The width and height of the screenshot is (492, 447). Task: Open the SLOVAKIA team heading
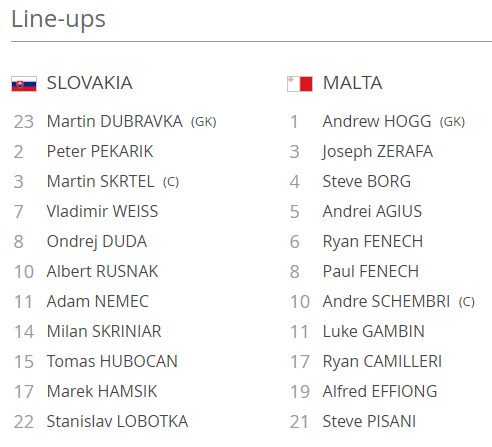(x=90, y=83)
